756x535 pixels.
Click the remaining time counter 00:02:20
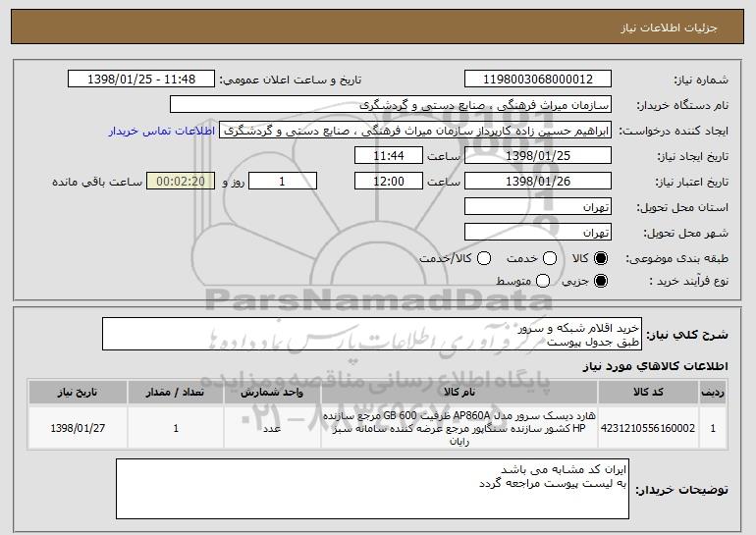pos(181,182)
